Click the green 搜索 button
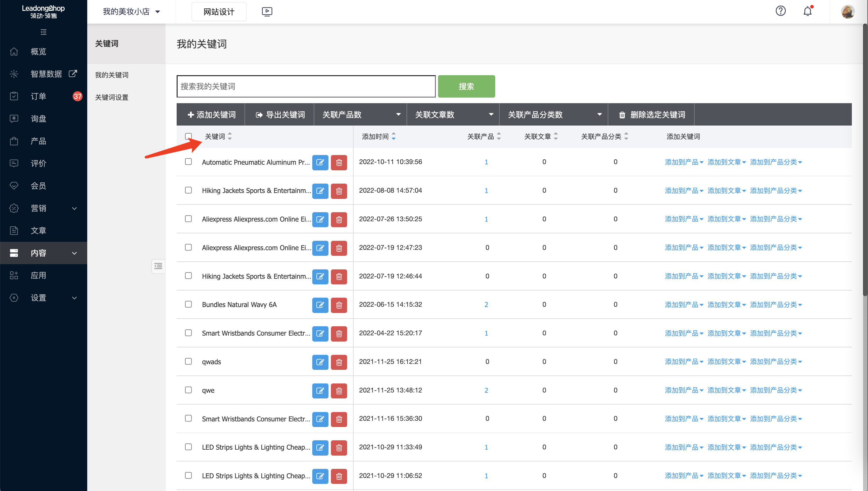Image resolution: width=868 pixels, height=491 pixels. pyautogui.click(x=466, y=86)
